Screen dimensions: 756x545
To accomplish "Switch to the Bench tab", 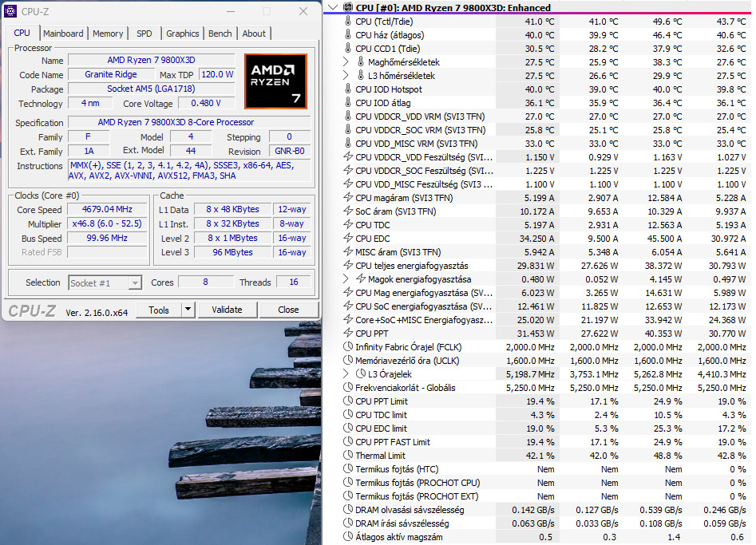I will 220,34.
